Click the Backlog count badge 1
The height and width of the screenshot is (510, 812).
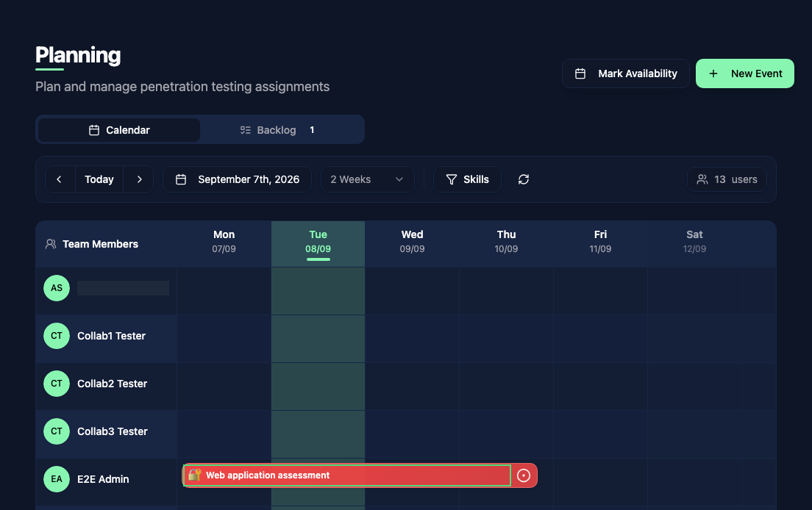pyautogui.click(x=312, y=130)
